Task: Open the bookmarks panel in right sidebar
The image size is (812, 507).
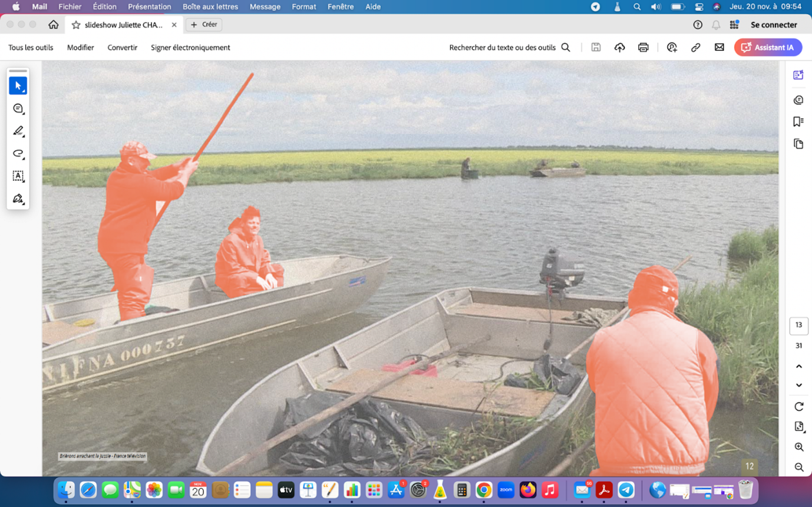Action: pos(798,121)
